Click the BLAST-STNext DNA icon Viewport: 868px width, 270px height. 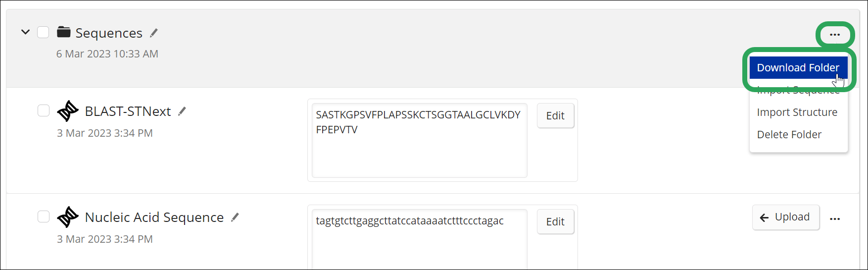(x=68, y=111)
